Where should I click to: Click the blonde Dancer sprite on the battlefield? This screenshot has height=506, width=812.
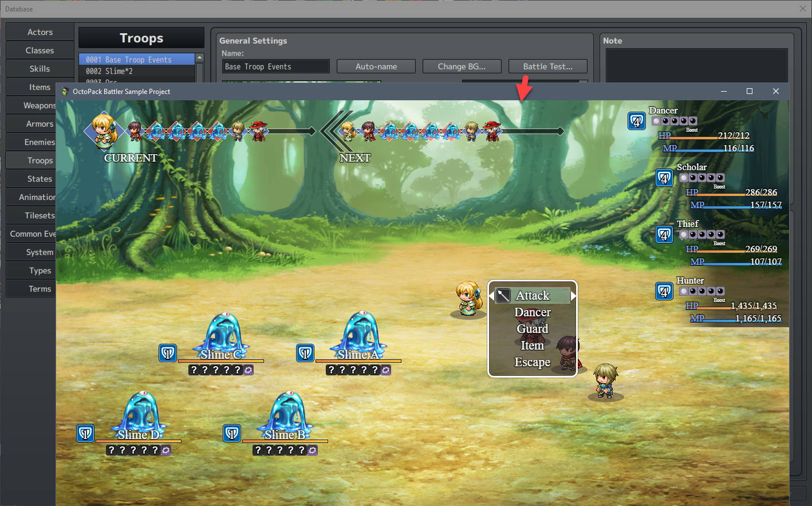[469, 299]
